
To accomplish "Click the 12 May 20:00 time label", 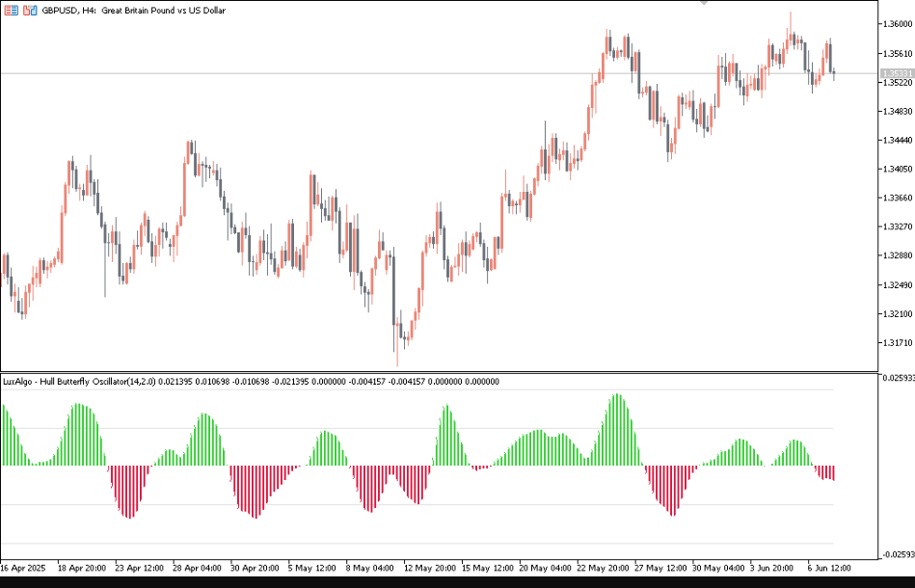I will click(429, 569).
